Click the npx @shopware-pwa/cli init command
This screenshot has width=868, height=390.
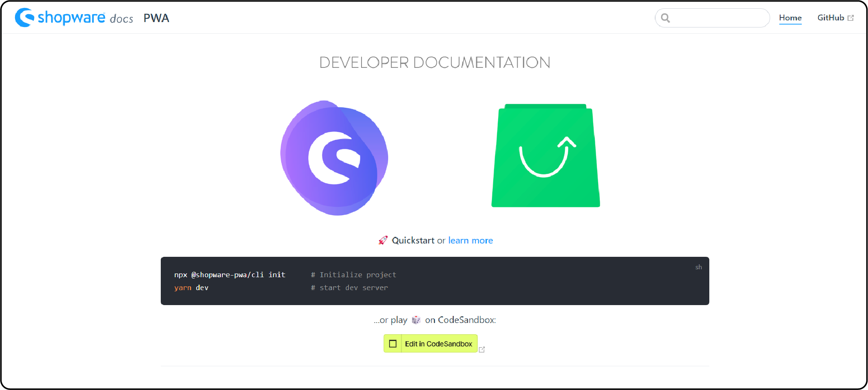tap(230, 275)
